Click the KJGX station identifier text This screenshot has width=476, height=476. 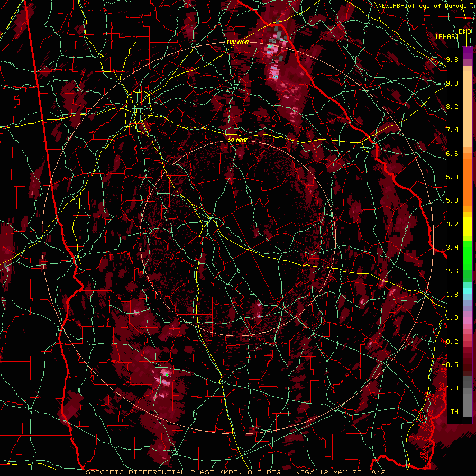(x=305, y=472)
